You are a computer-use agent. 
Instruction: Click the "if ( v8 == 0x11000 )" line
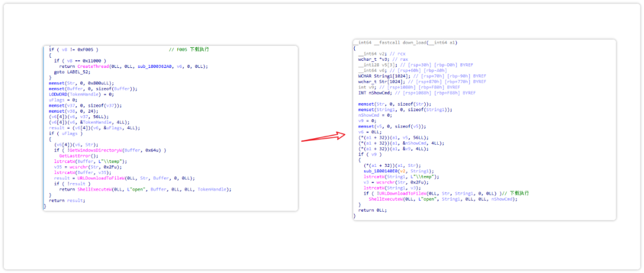80,61
